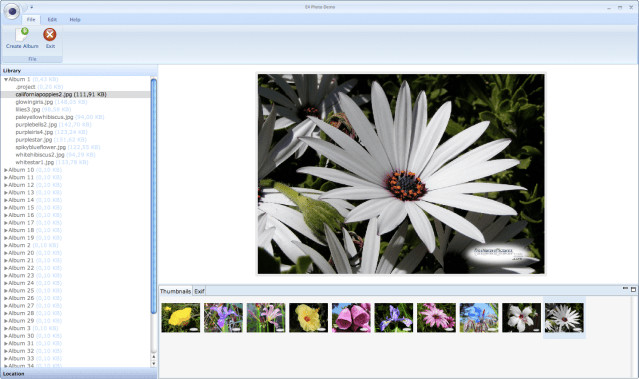Maximize the E4 Photo Demo window
This screenshot has width=639, height=379.
pos(620,7)
